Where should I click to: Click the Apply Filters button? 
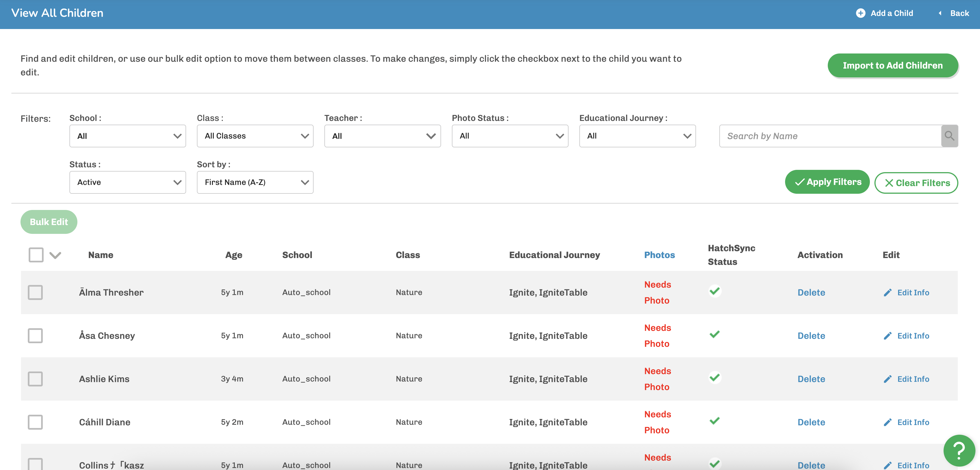(827, 182)
